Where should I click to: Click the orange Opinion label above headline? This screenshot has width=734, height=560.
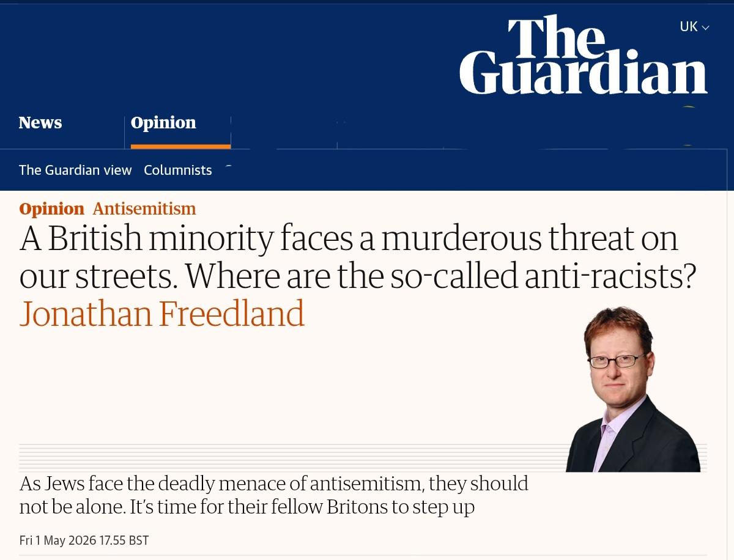[51, 208]
